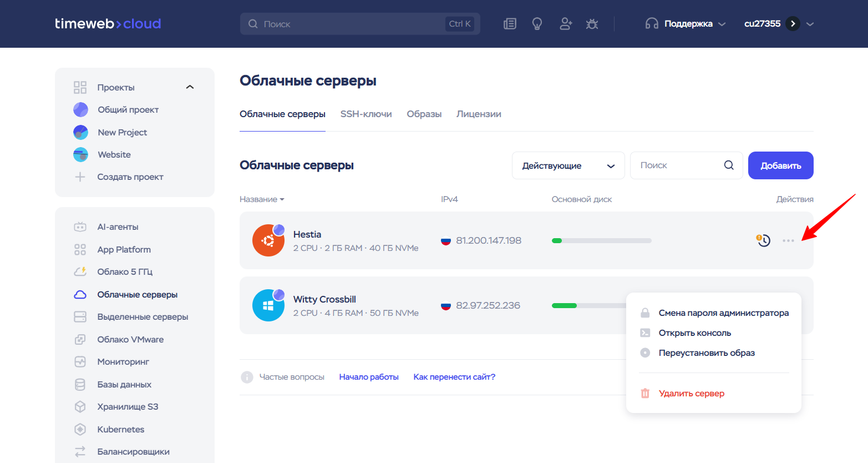Open Как перенести сайт? link
Screen dimensions: 868x463
coord(454,377)
